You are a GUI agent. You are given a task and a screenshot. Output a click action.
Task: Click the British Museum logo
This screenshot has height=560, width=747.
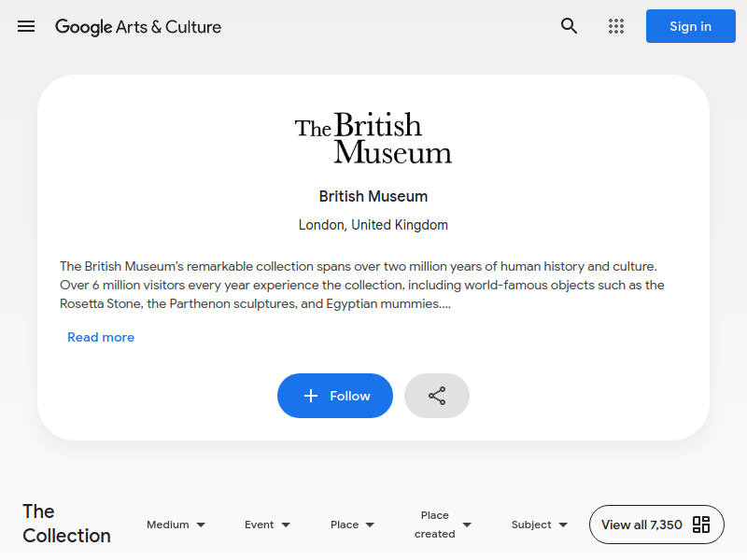coord(373,138)
